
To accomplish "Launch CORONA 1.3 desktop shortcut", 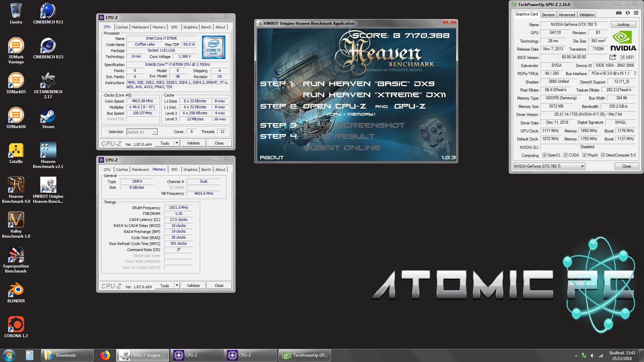I will 16,327.
